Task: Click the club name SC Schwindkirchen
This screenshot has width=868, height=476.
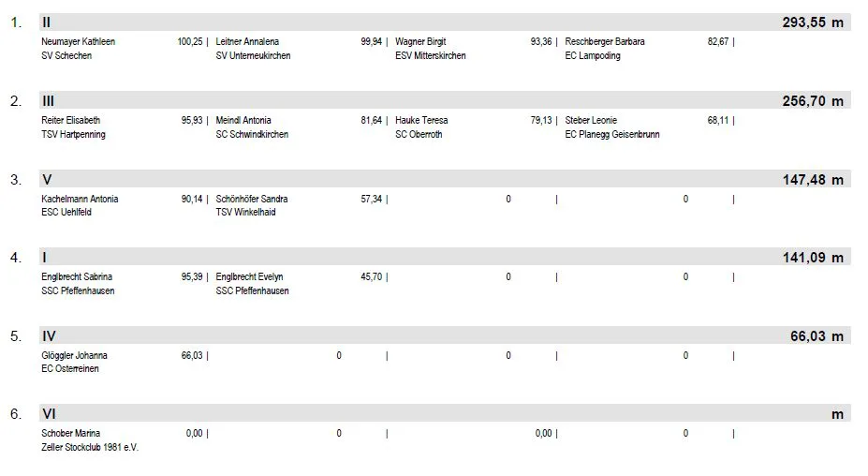Action: click(252, 135)
